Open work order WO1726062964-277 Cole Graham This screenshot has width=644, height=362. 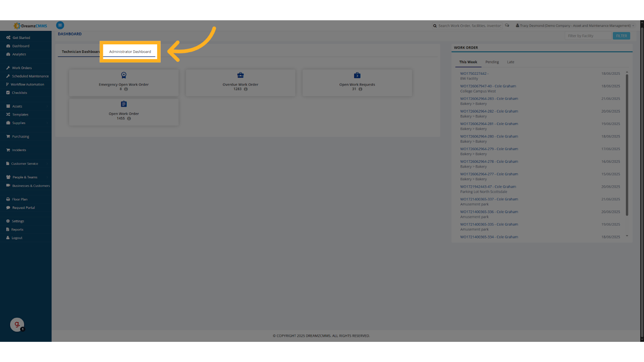[x=489, y=174]
